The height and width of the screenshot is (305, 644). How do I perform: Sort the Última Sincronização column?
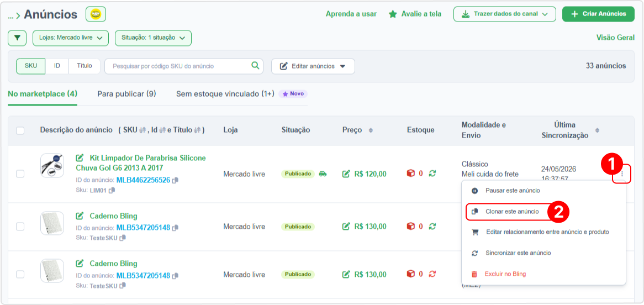point(597,130)
